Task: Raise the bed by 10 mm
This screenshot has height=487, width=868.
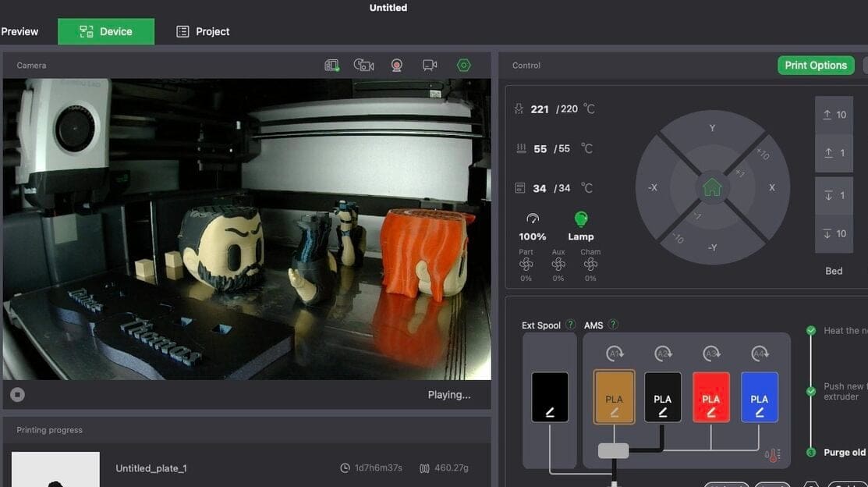Action: tap(834, 114)
